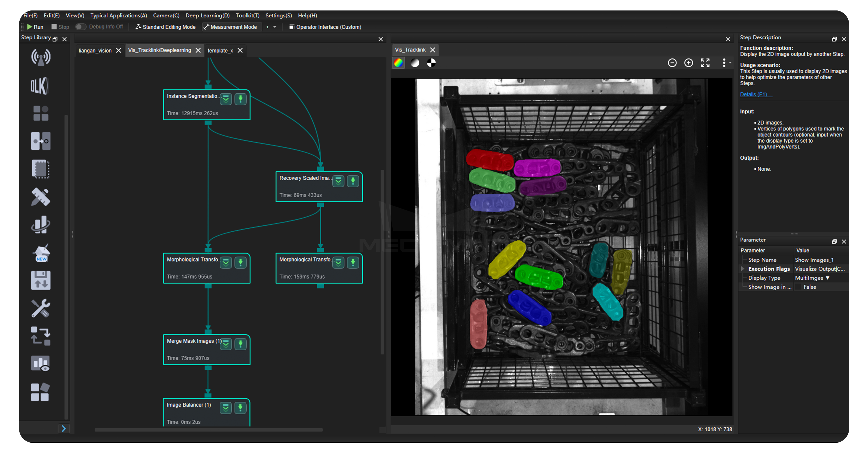Toggle Operator Interface (Custom) option
The height and width of the screenshot is (453, 868).
tap(325, 27)
